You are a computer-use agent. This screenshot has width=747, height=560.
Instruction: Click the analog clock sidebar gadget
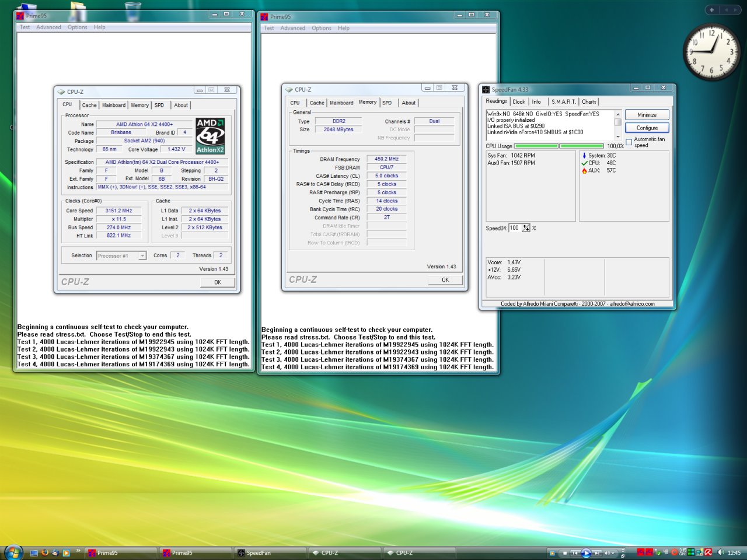point(711,51)
